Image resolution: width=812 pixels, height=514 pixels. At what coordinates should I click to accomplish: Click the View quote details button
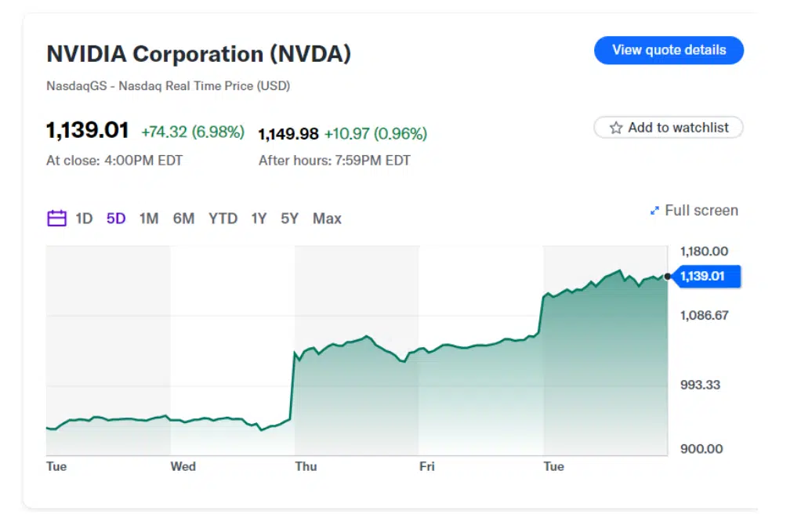point(669,49)
